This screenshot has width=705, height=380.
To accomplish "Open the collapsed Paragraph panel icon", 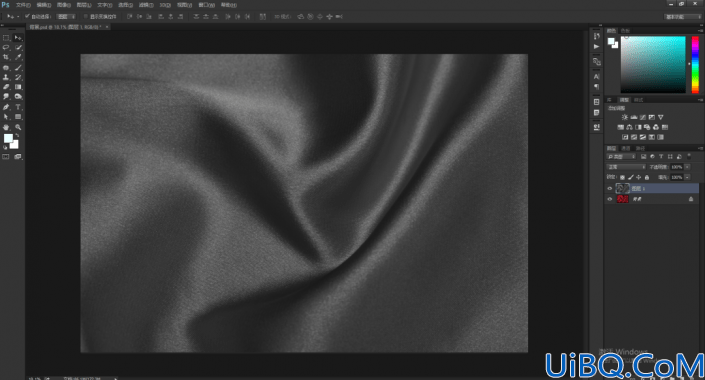I will 597,86.
